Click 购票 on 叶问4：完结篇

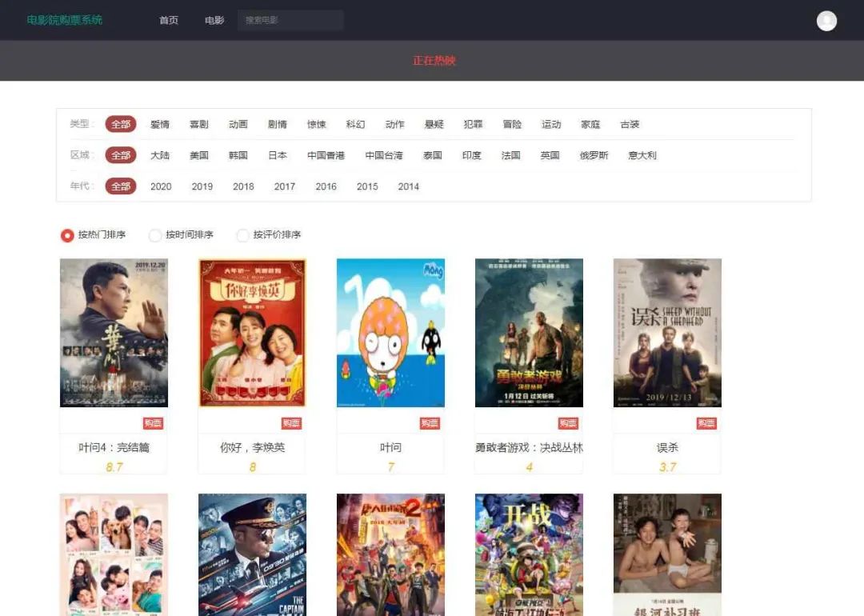tap(152, 422)
